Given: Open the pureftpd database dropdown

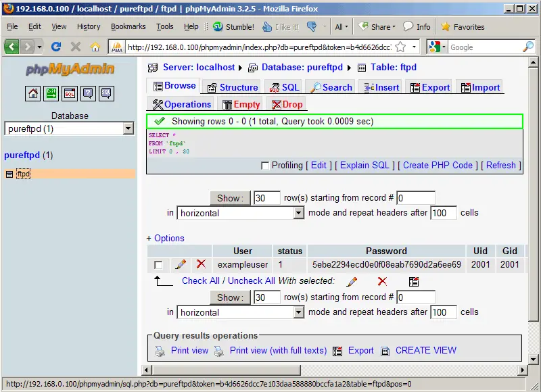Looking at the screenshot, I should click(x=128, y=128).
